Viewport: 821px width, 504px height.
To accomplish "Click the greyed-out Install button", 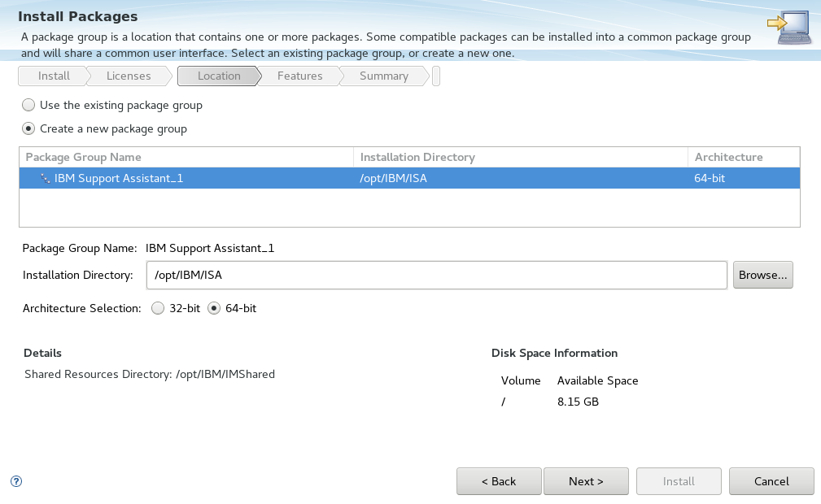I will tap(679, 481).
